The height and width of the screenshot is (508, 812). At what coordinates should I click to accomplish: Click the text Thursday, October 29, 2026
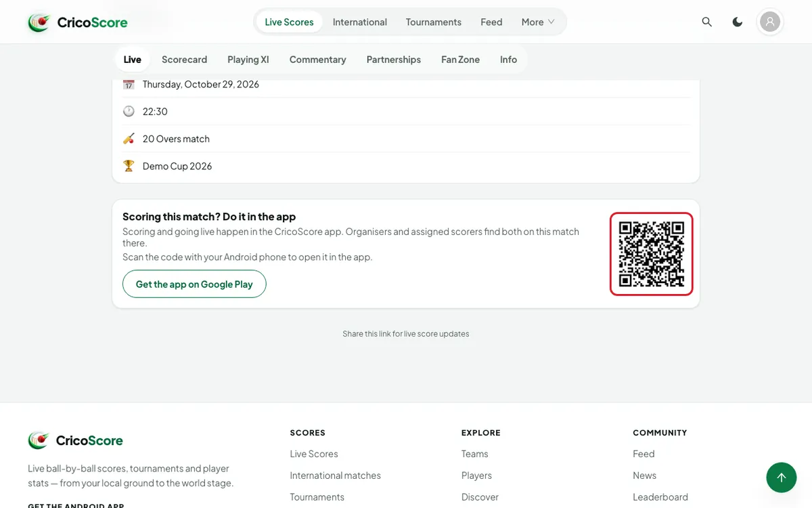coord(201,84)
